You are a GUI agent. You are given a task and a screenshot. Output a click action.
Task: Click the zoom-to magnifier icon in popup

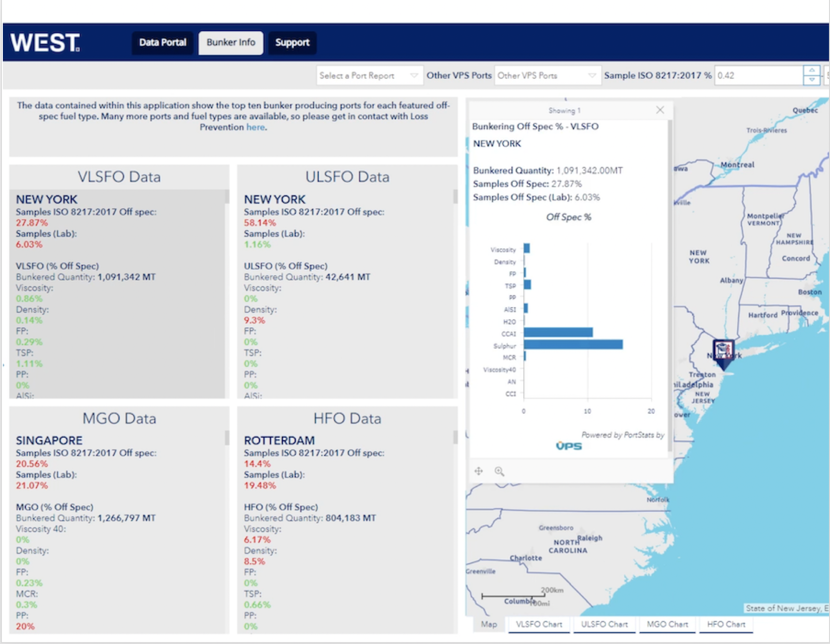[x=500, y=471]
